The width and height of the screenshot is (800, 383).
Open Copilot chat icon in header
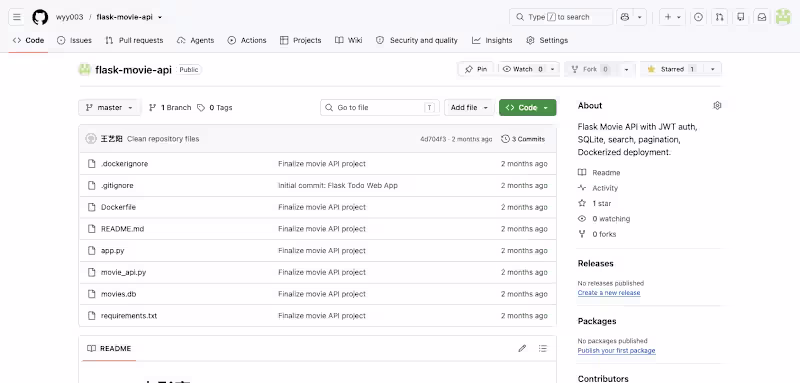pyautogui.click(x=625, y=17)
